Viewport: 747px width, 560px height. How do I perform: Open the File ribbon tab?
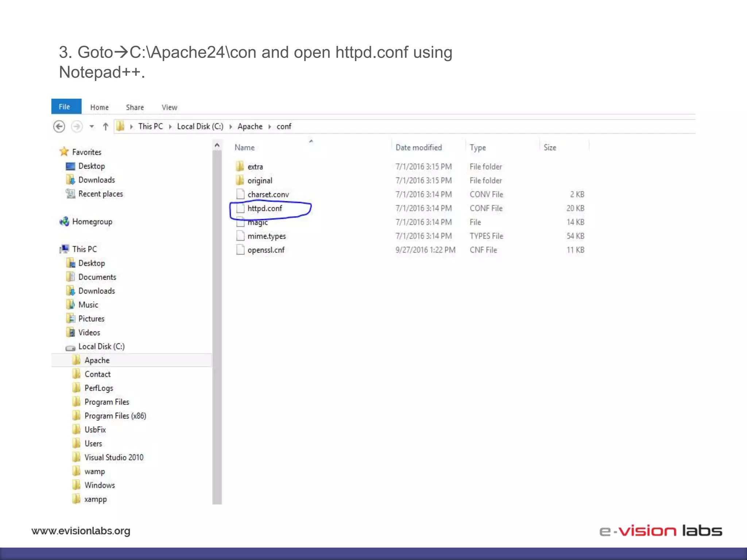66,106
